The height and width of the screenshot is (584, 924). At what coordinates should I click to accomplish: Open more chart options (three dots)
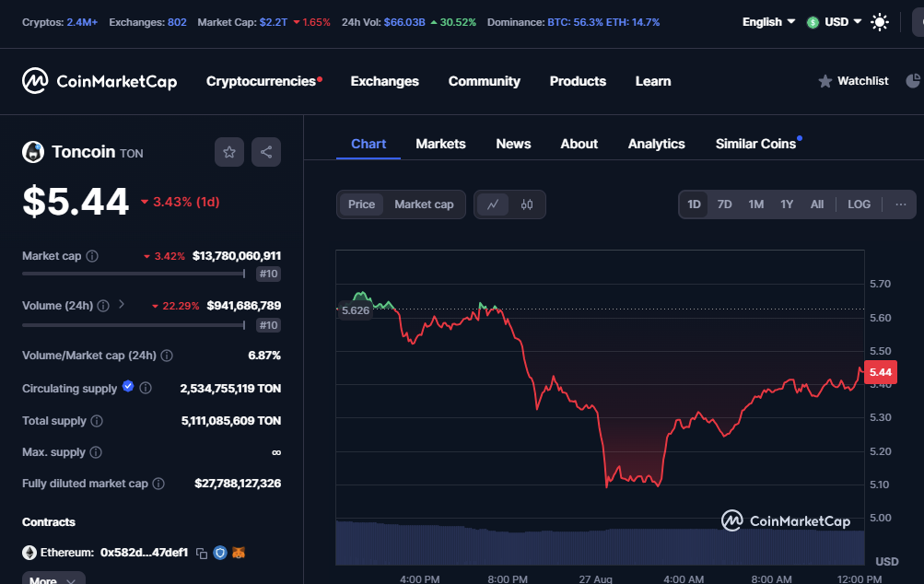coord(900,204)
